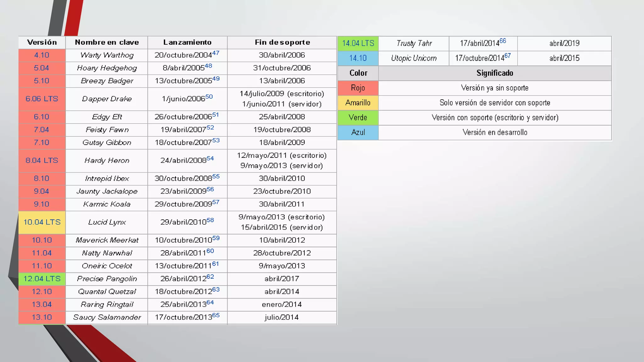Select the Rojo color legend cell
644x362 pixels.
coord(358,88)
